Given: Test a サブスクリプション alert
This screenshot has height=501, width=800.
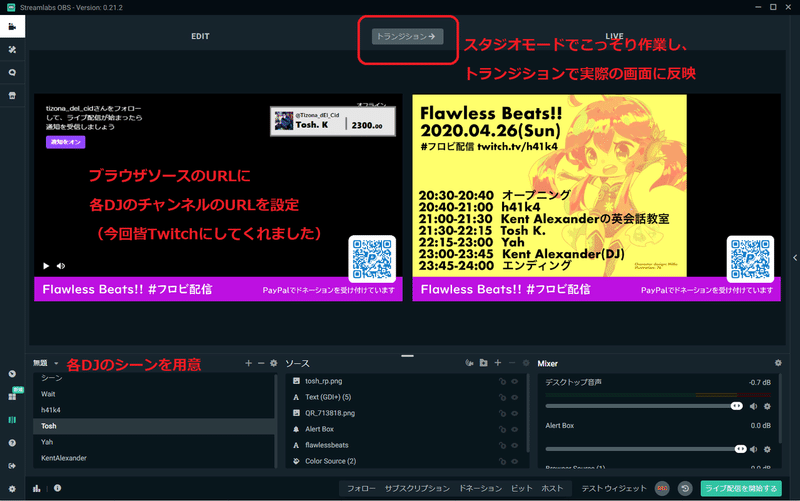Looking at the screenshot, I should 417,488.
